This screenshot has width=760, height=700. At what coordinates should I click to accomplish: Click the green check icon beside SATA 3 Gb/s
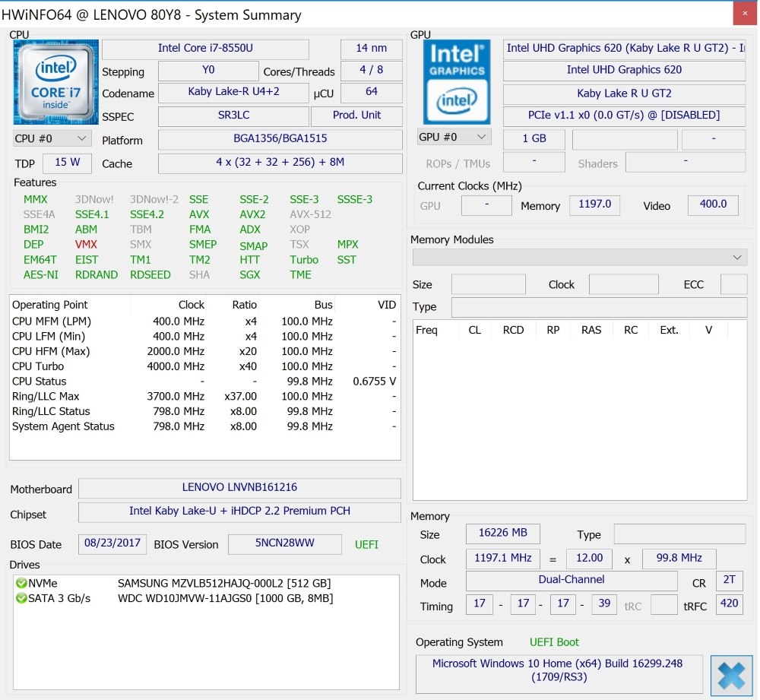point(21,598)
